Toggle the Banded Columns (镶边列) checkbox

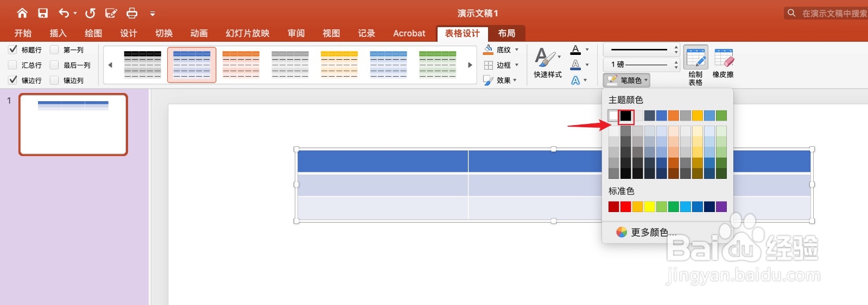point(54,80)
